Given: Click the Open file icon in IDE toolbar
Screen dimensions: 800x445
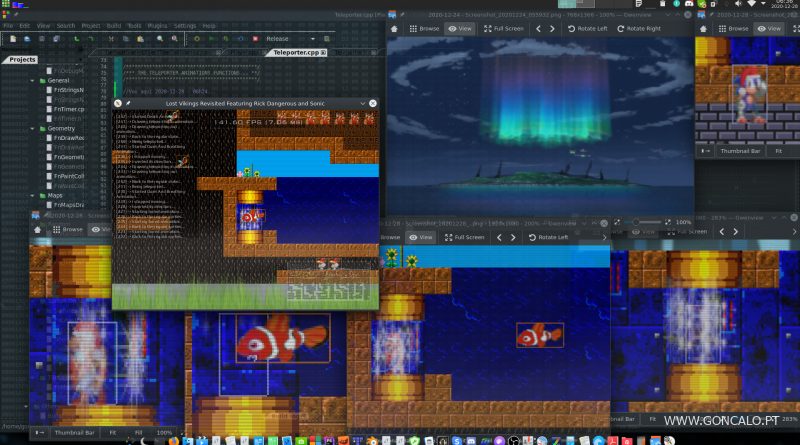Looking at the screenshot, I should coord(27,39).
